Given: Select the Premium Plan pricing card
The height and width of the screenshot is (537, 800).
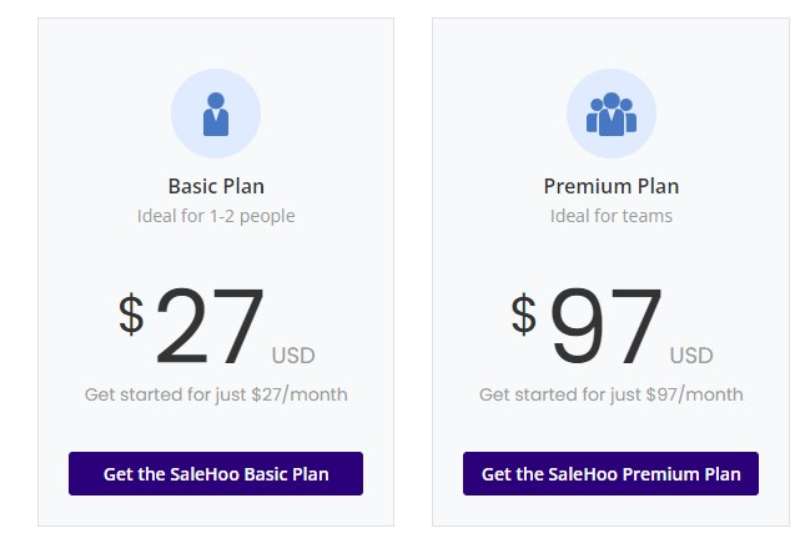Looking at the screenshot, I should coord(611,272).
